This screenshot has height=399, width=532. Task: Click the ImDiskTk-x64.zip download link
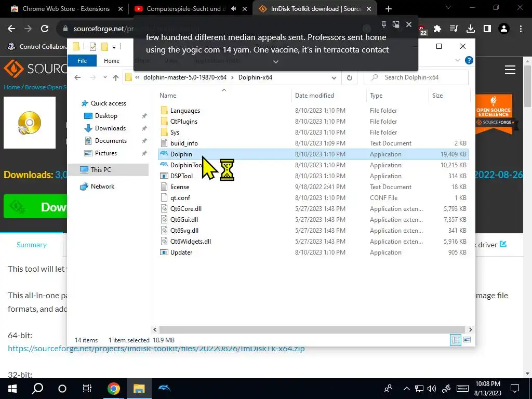[x=156, y=349]
